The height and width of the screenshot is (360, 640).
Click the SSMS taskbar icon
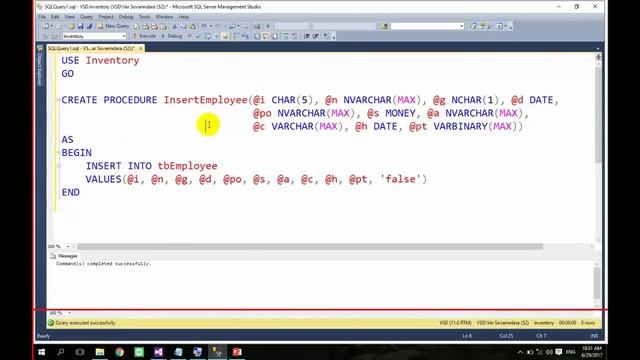(x=217, y=352)
